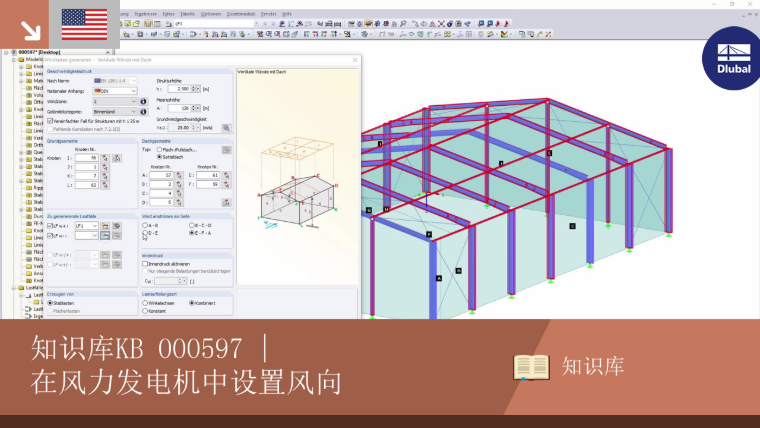The image size is (760, 428).
Task: Open the Windzone dropdown
Action: tap(115, 101)
